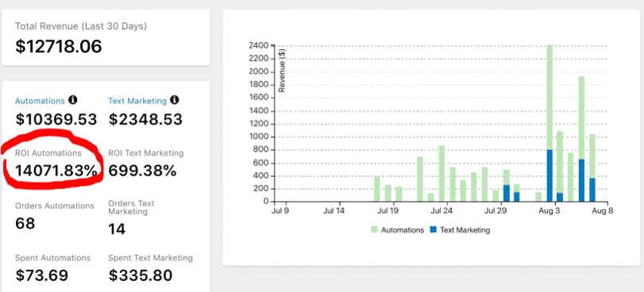Click the Spent Text Marketing $335.80 value
The height and width of the screenshot is (292, 644).
coord(141,275)
